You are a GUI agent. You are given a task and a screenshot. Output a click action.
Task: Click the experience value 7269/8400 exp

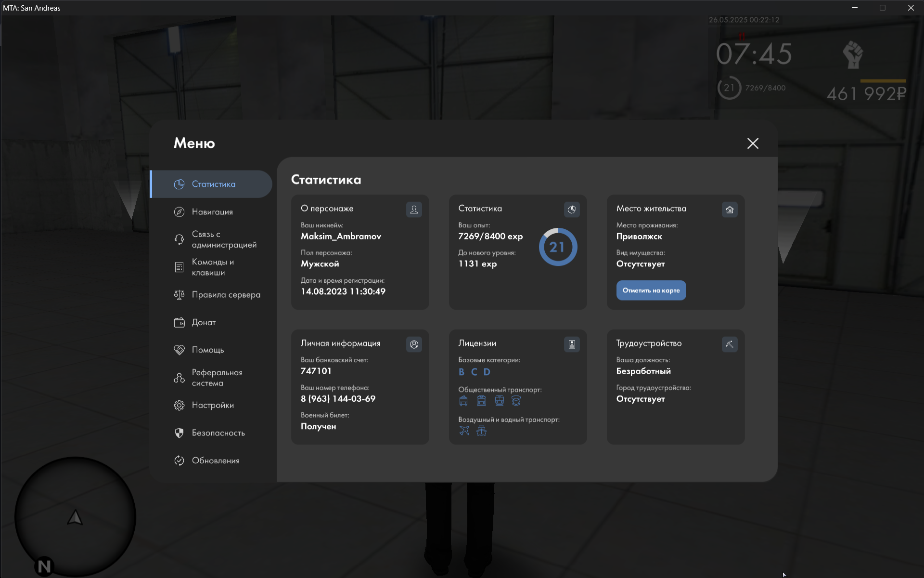[x=490, y=236]
